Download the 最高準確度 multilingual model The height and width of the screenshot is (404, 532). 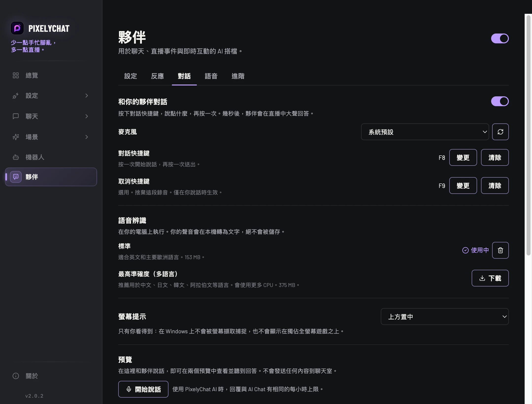(x=490, y=278)
